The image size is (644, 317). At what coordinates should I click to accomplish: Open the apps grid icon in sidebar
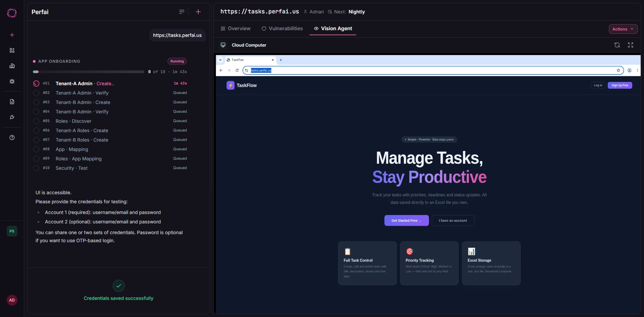pos(12,50)
